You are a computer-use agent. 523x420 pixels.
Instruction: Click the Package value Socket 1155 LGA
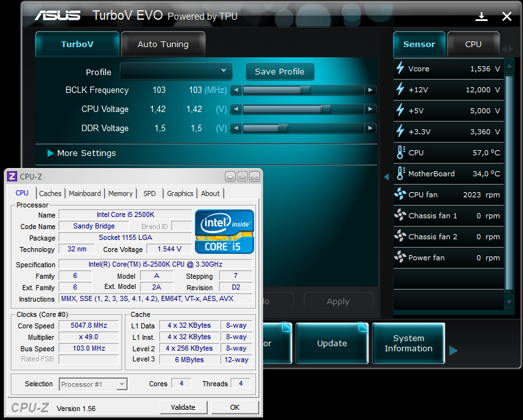[125, 237]
